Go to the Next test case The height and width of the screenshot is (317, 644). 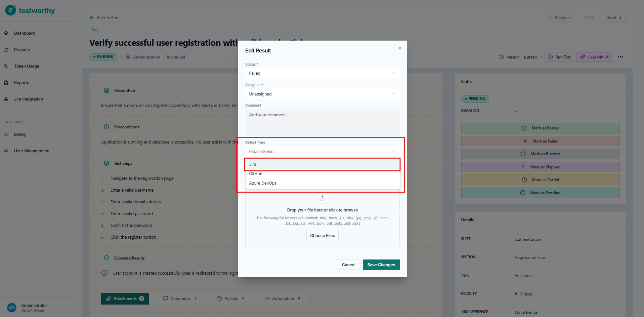coord(615,18)
